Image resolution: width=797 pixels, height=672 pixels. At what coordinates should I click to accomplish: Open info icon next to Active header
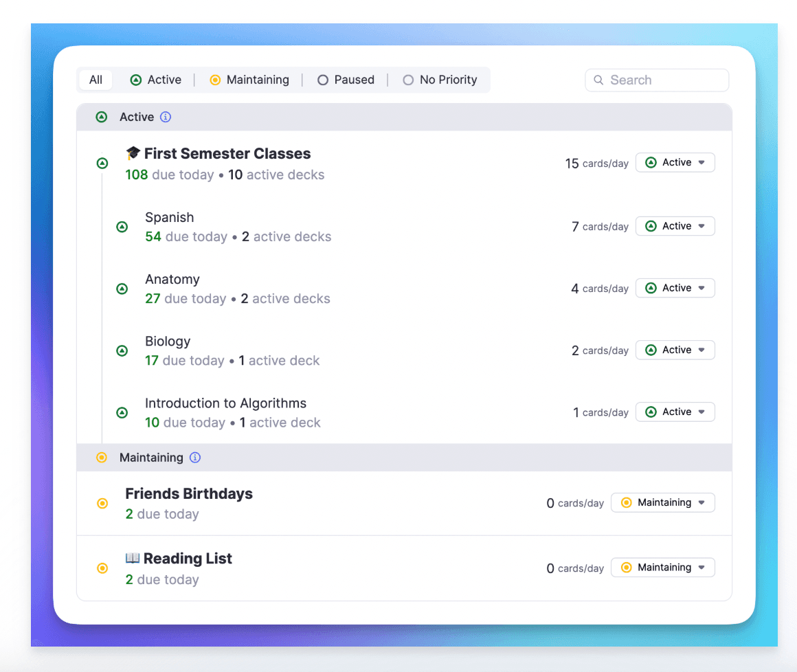pyautogui.click(x=166, y=117)
